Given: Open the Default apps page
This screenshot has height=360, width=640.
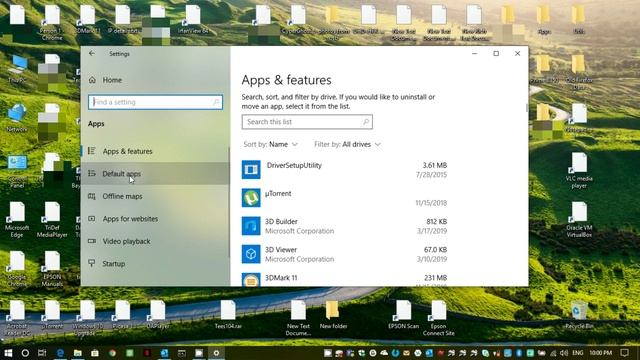Looking at the screenshot, I should pos(155,173).
